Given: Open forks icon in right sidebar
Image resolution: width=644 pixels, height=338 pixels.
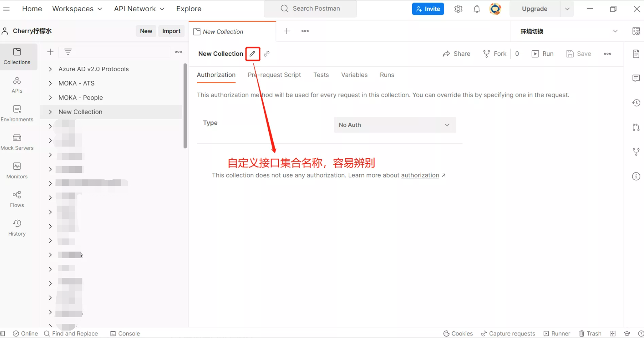Looking at the screenshot, I should (x=636, y=152).
